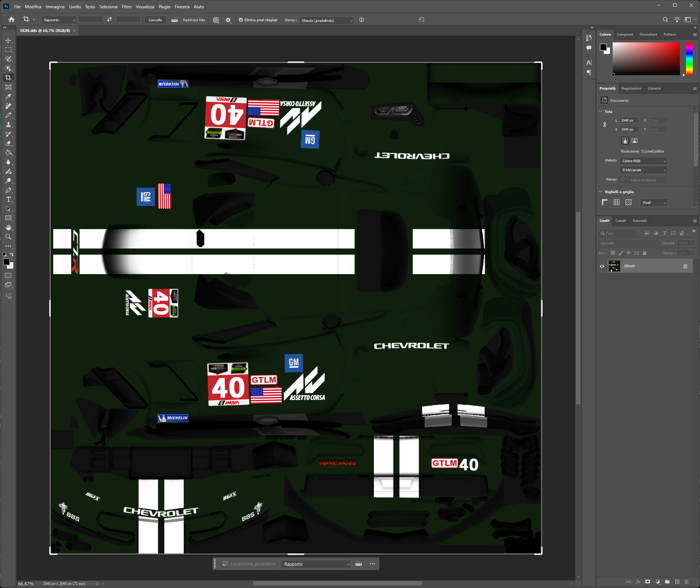Open the Hand tool
The height and width of the screenshot is (588, 700).
tap(9, 227)
